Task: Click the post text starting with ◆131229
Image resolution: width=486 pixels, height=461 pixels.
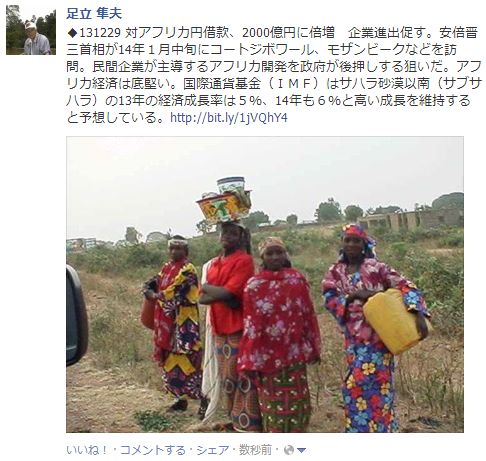Action: [274, 75]
